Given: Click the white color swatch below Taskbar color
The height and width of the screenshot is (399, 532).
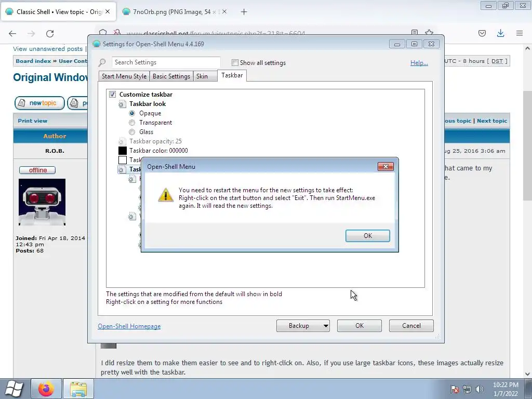Looking at the screenshot, I should pyautogui.click(x=123, y=160).
